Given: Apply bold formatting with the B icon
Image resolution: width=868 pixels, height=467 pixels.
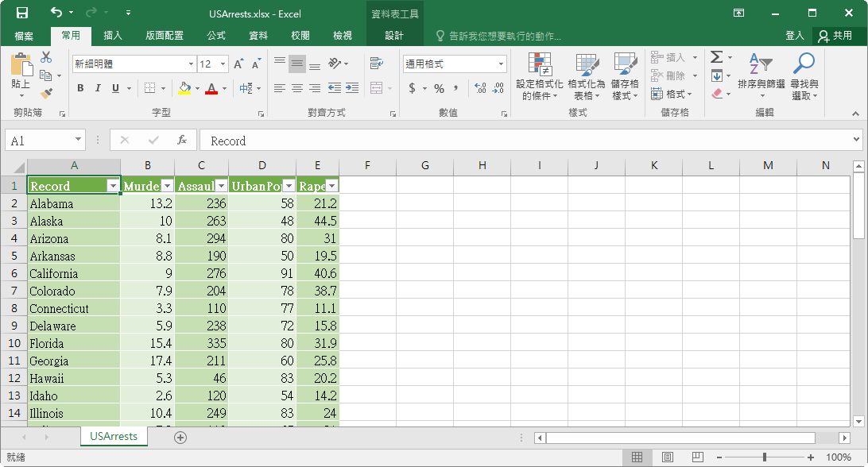Looking at the screenshot, I should [x=79, y=88].
